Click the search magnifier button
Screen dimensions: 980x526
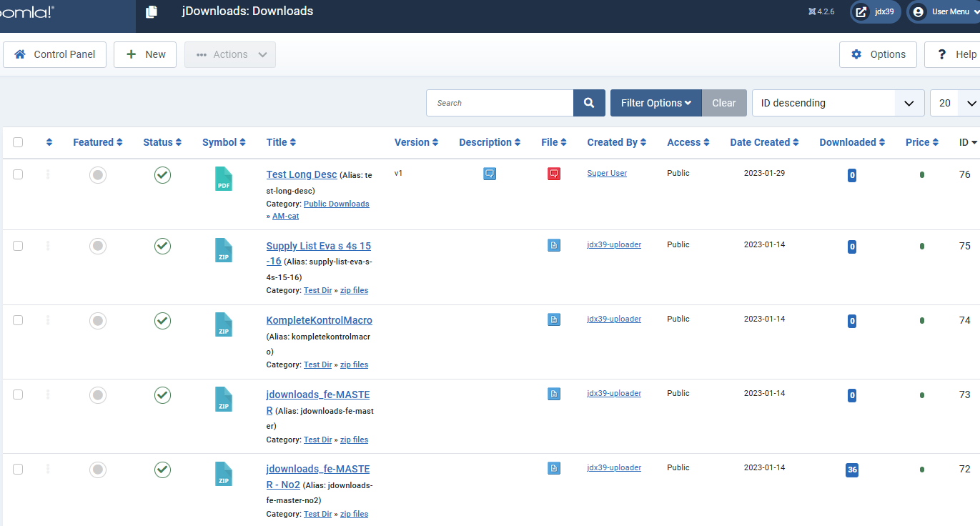pos(589,103)
